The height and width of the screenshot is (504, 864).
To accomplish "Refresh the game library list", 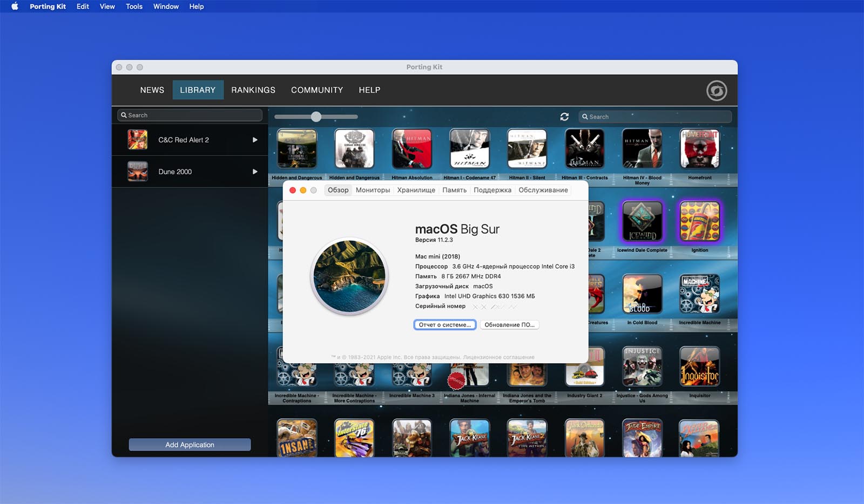I will click(564, 117).
